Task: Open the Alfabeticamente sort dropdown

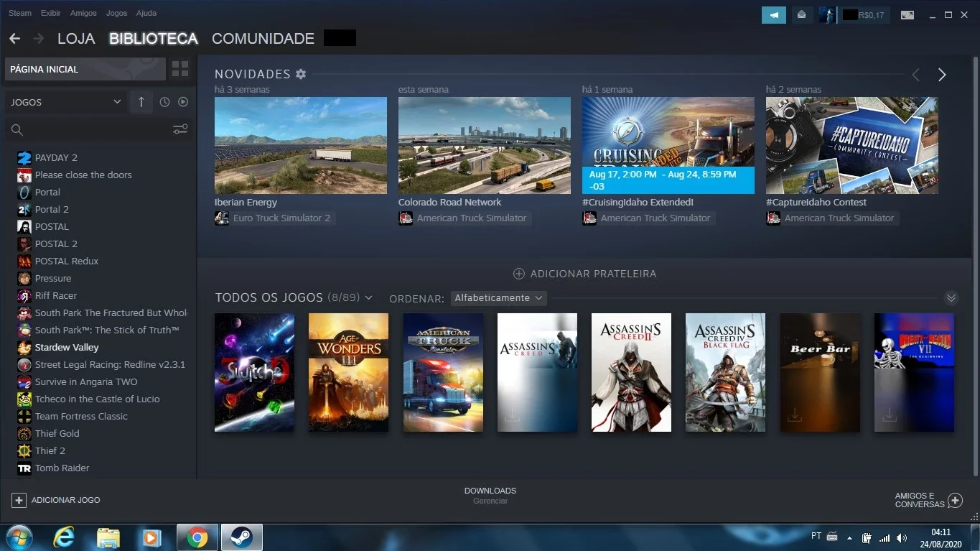Action: (x=498, y=297)
